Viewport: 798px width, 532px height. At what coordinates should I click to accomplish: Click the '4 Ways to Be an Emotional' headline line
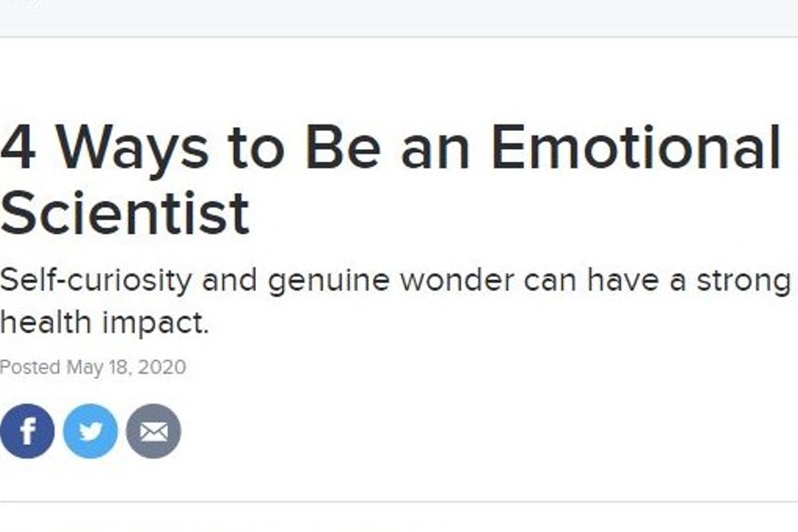pyautogui.click(x=390, y=149)
